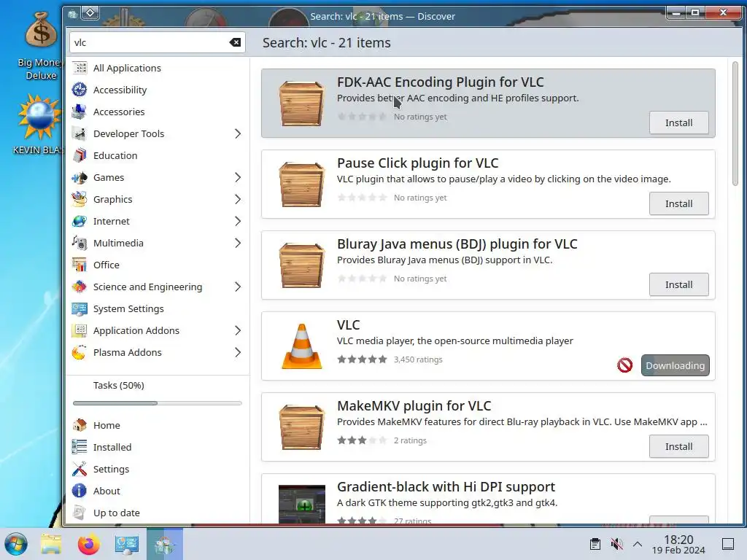Image resolution: width=747 pixels, height=560 pixels.
Task: Expand the Multimedia category
Action: click(x=238, y=244)
